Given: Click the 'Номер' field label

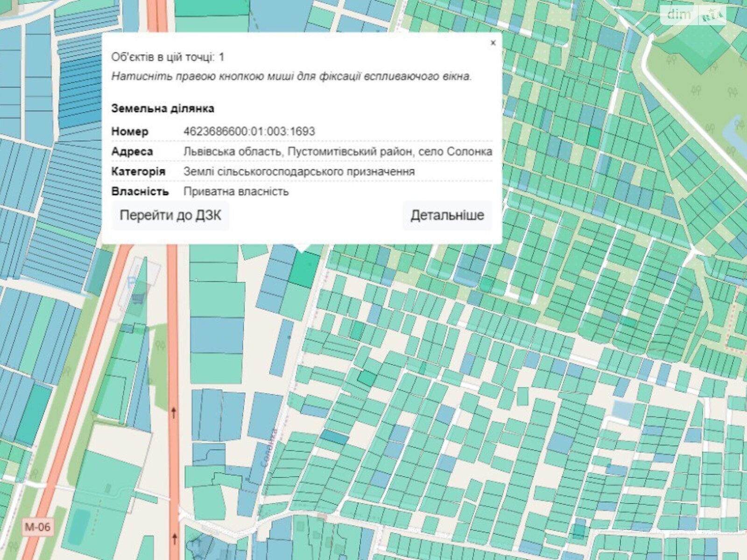Looking at the screenshot, I should click(x=130, y=132).
